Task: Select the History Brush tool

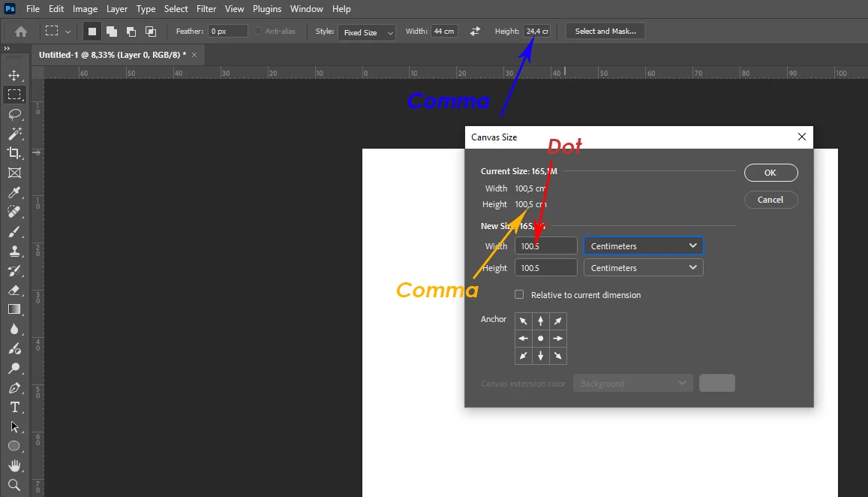Action: tap(14, 270)
